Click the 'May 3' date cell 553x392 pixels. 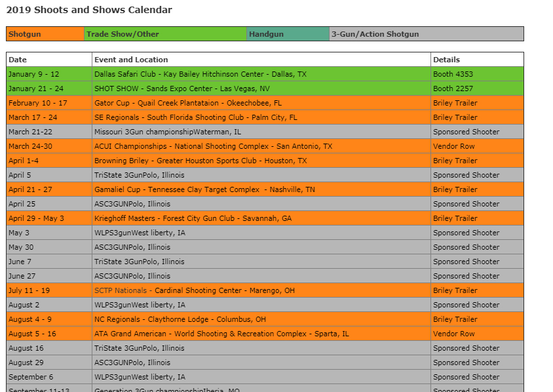pos(49,233)
